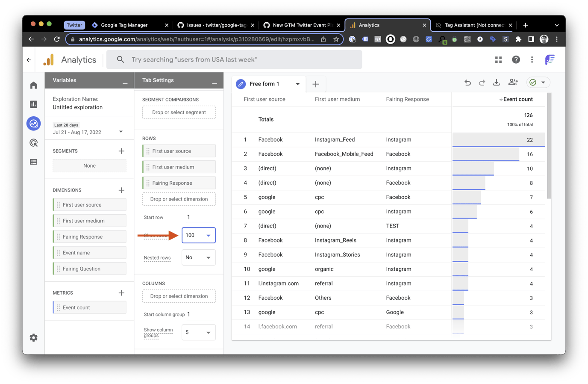Open the Analytics help icon
588x384 pixels.
click(516, 60)
